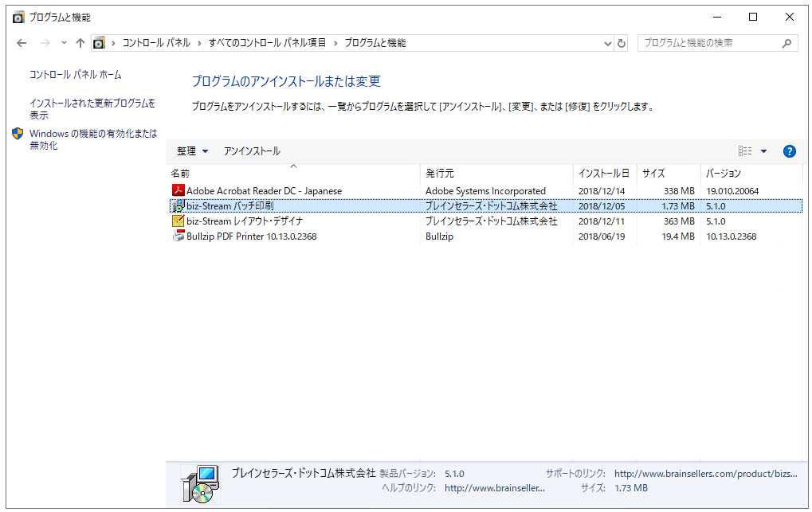Click the search magnifier icon

coord(787,44)
